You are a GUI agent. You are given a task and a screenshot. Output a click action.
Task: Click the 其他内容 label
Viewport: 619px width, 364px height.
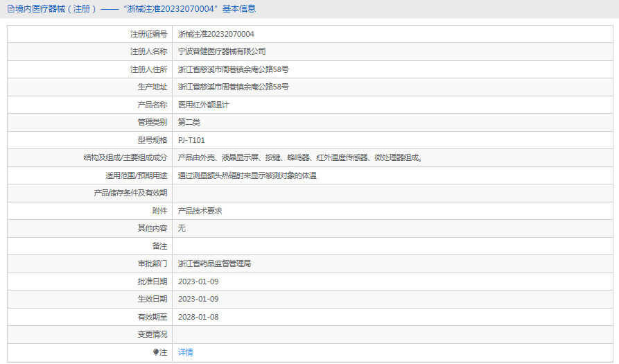152,228
